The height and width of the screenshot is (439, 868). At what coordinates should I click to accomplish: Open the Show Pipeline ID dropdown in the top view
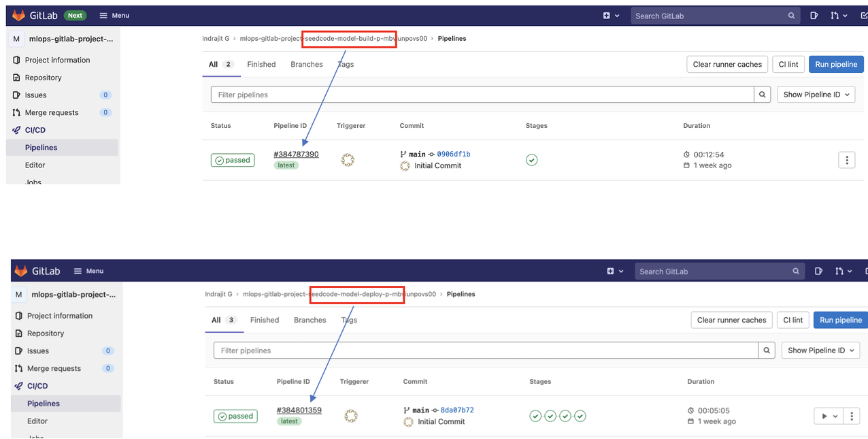point(816,95)
